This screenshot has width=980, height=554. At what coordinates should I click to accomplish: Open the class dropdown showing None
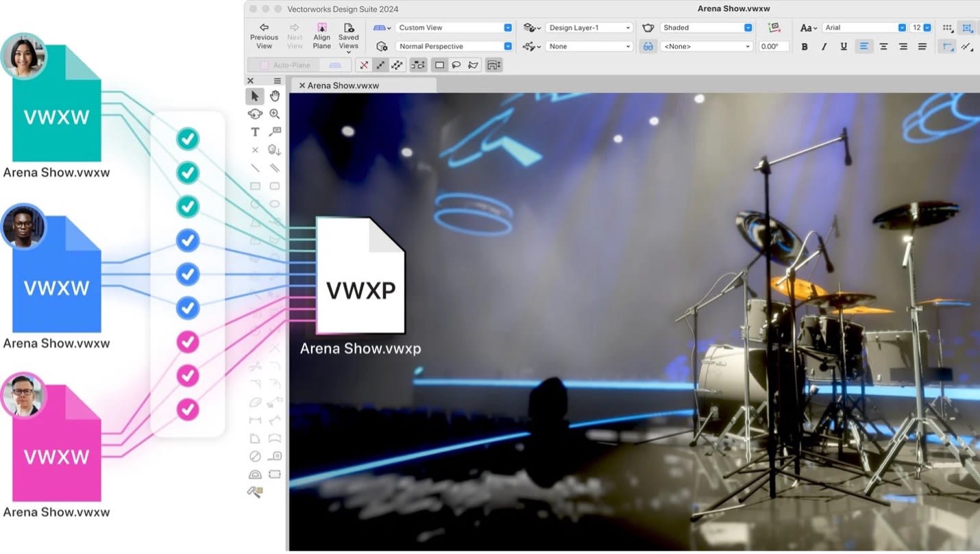click(589, 46)
